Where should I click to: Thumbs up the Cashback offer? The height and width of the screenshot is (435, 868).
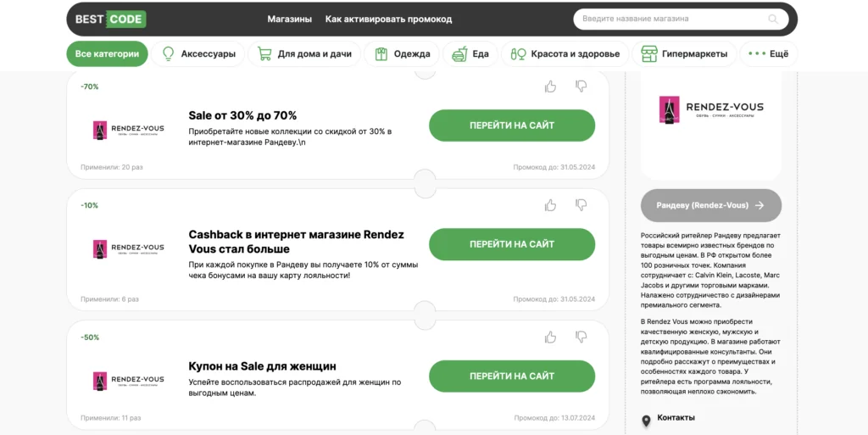[x=551, y=205]
